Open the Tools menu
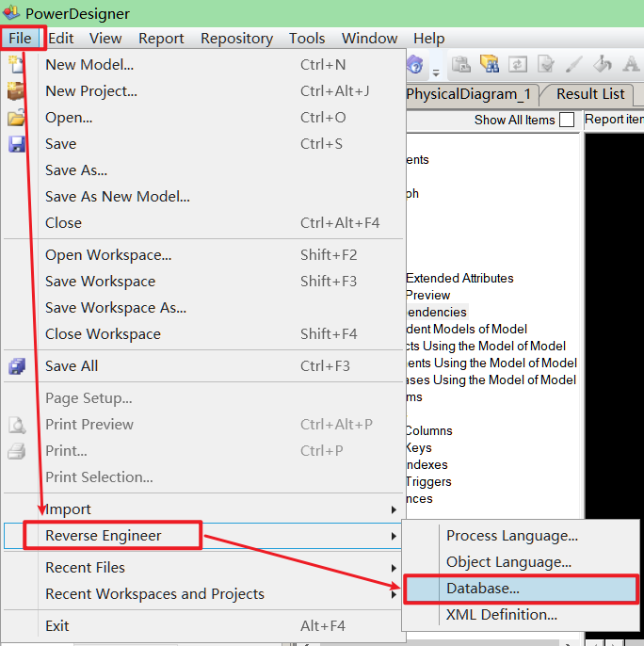 click(x=307, y=39)
